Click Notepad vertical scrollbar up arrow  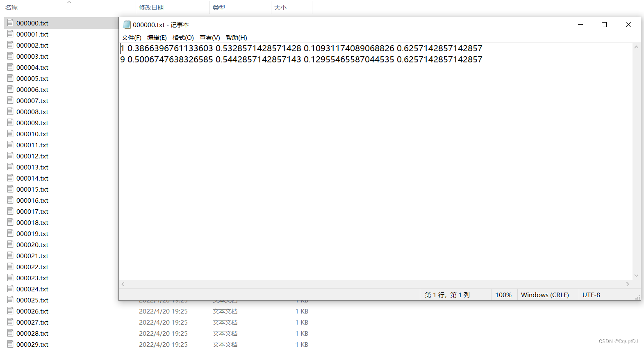(x=636, y=47)
